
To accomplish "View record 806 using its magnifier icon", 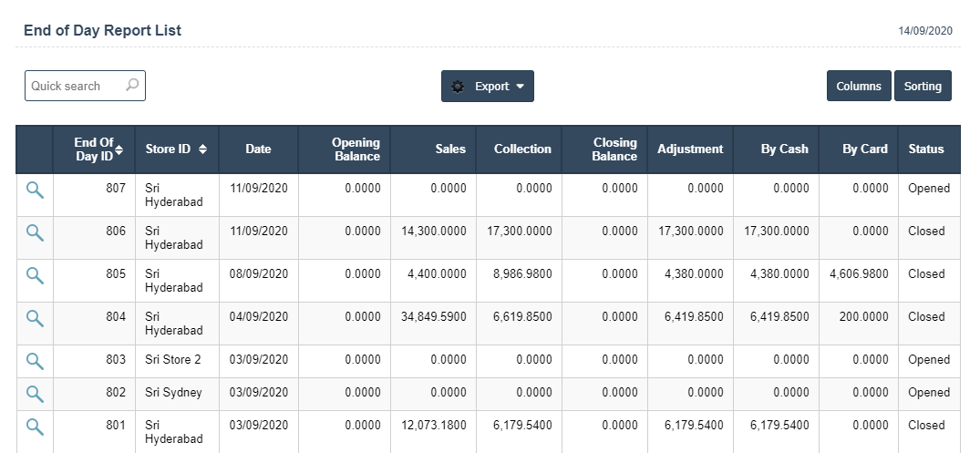I will coord(35,232).
